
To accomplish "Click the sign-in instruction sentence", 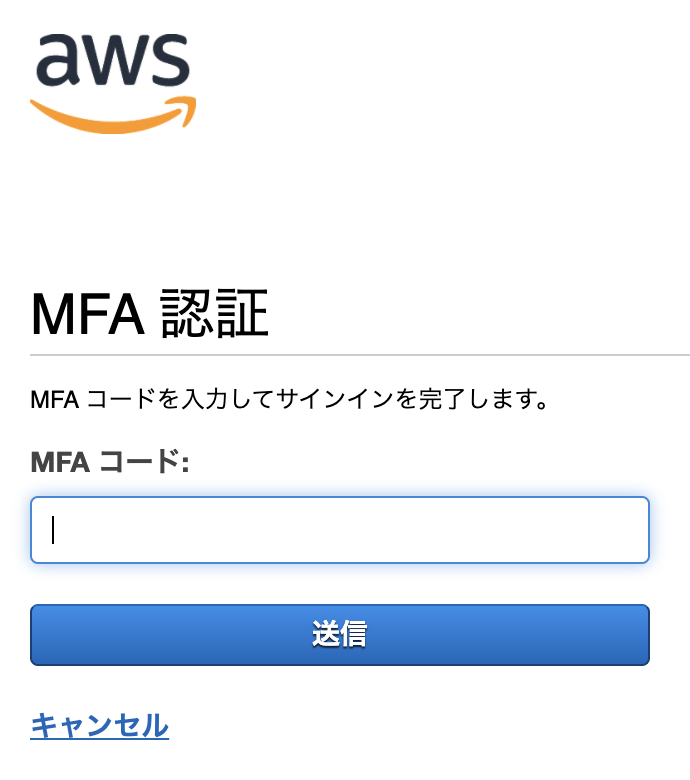I will pos(290,402).
